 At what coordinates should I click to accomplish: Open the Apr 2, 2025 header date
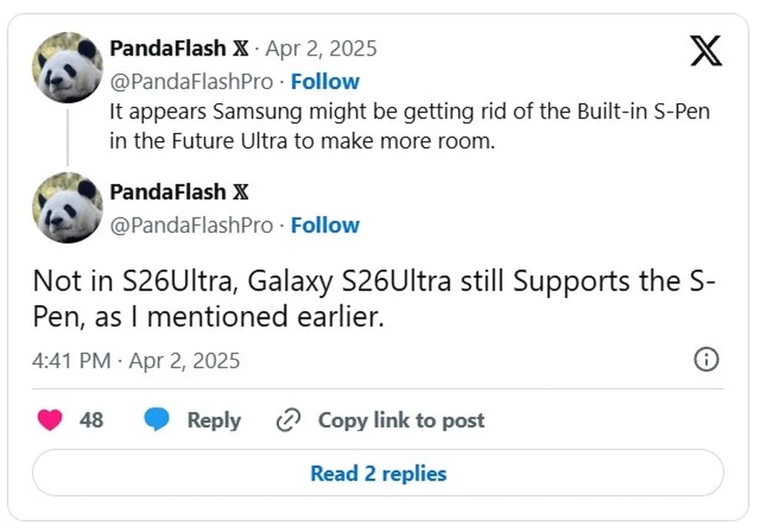point(321,48)
